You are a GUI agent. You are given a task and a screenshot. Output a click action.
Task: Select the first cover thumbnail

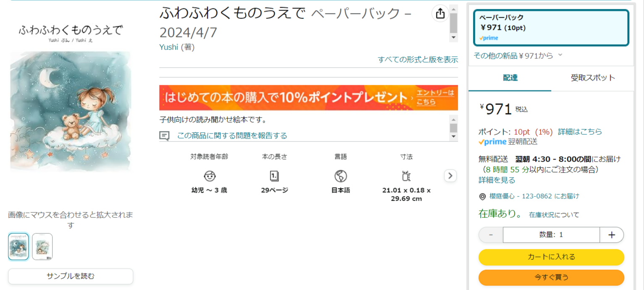tap(18, 247)
